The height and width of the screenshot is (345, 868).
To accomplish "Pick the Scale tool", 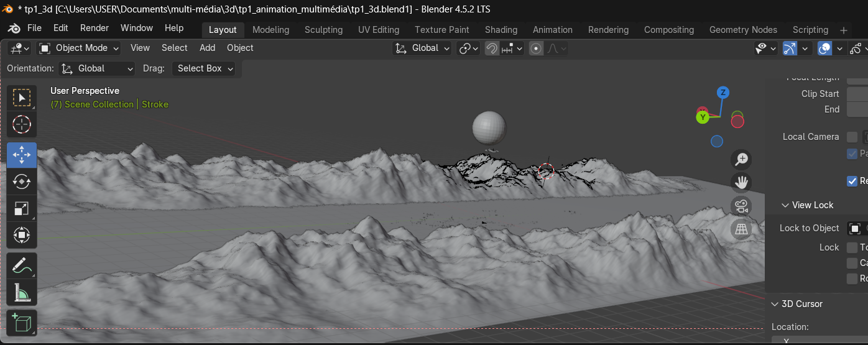I will (x=22, y=209).
